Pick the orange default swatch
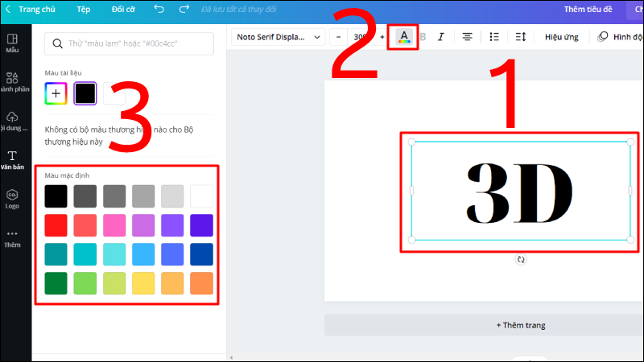The height and width of the screenshot is (362, 644). pos(201,283)
